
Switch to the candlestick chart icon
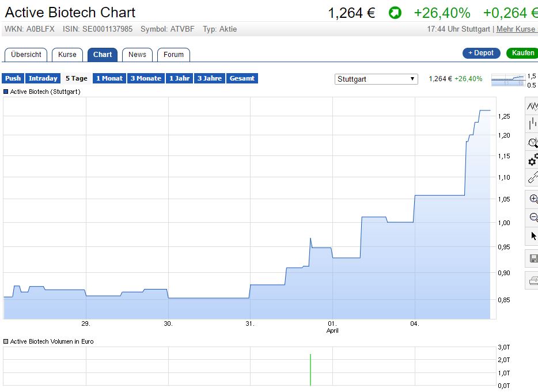532,124
